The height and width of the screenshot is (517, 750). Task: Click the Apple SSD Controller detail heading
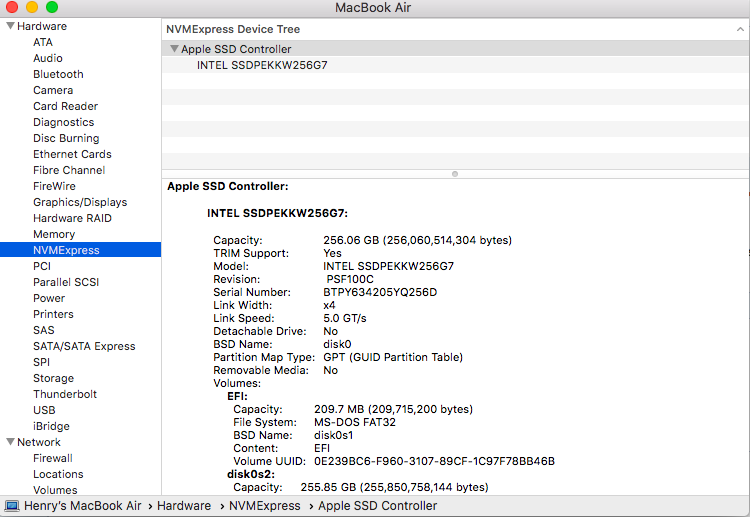tap(228, 187)
